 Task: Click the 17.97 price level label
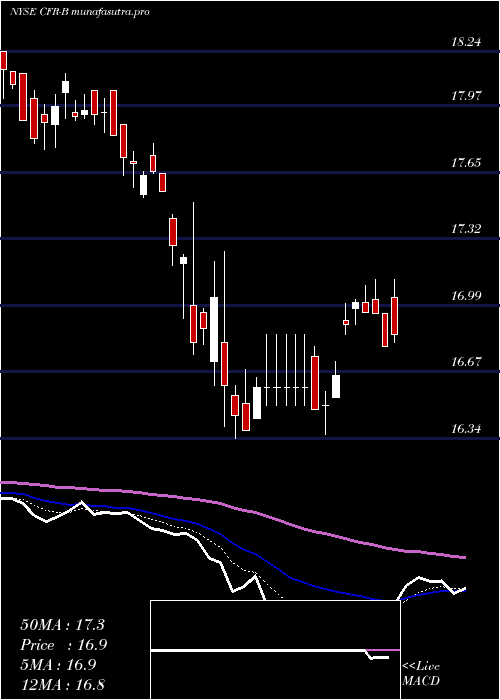tap(466, 96)
